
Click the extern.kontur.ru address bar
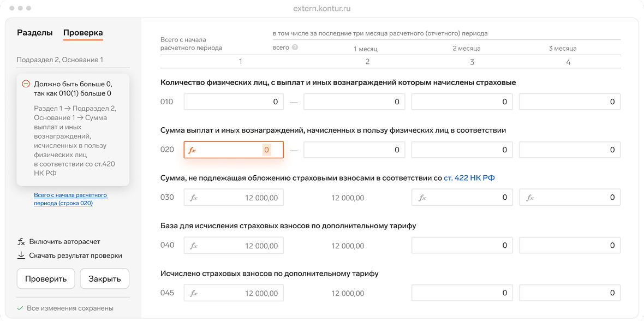point(322,9)
